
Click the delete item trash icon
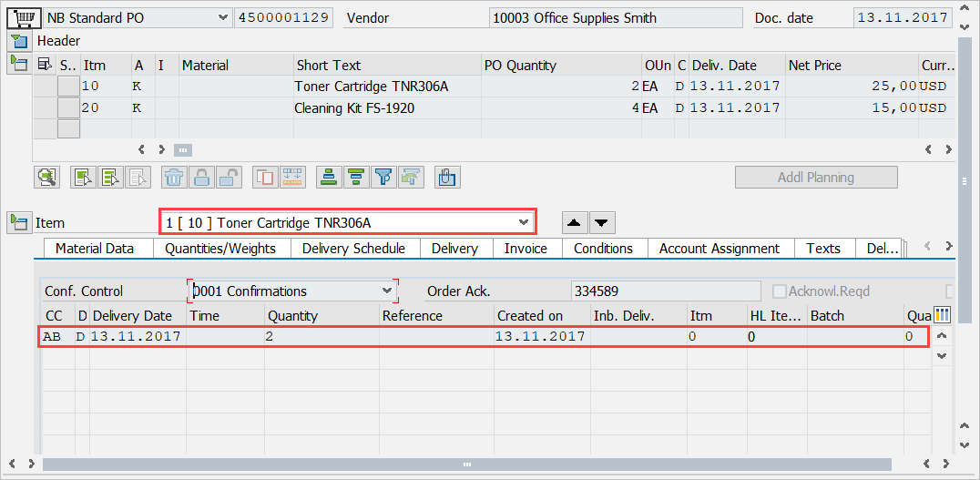click(175, 178)
